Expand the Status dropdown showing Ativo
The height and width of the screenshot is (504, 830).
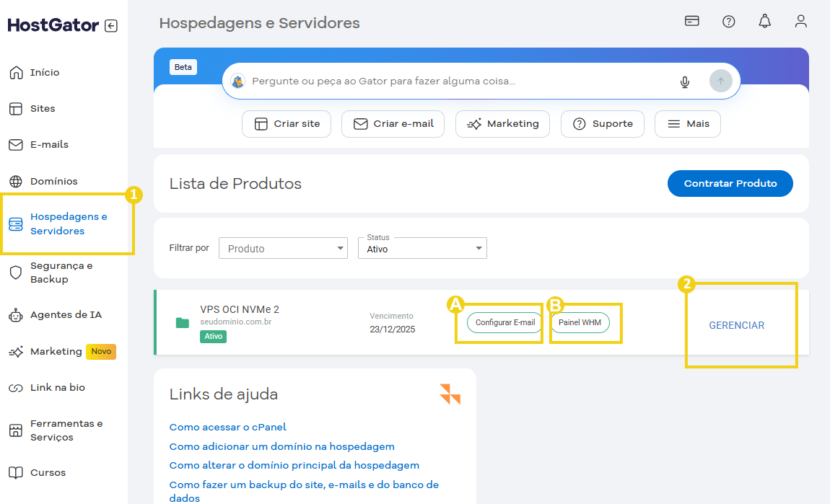pos(422,247)
